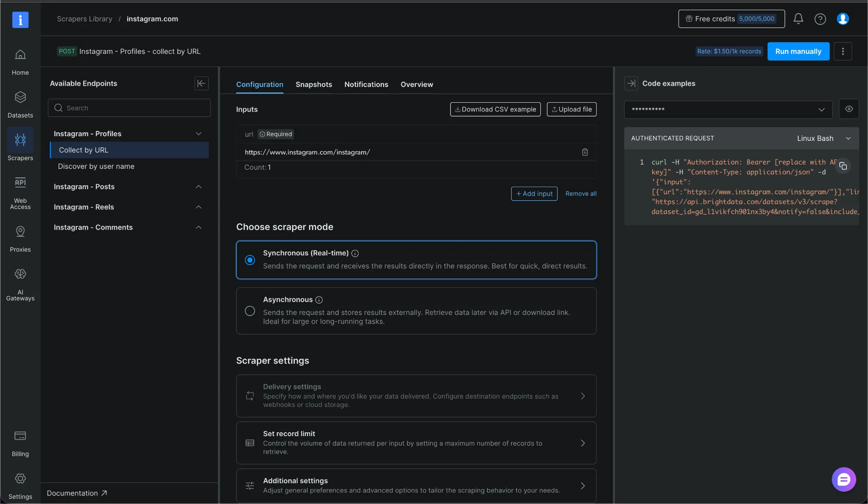This screenshot has height=504, width=868.
Task: Click the 'AUTHENTICATED REQUEST' heading
Action: click(673, 138)
